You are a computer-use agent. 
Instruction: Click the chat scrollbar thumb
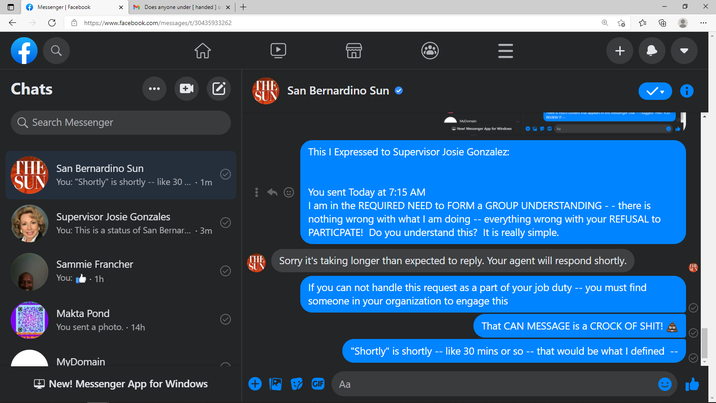(x=705, y=342)
